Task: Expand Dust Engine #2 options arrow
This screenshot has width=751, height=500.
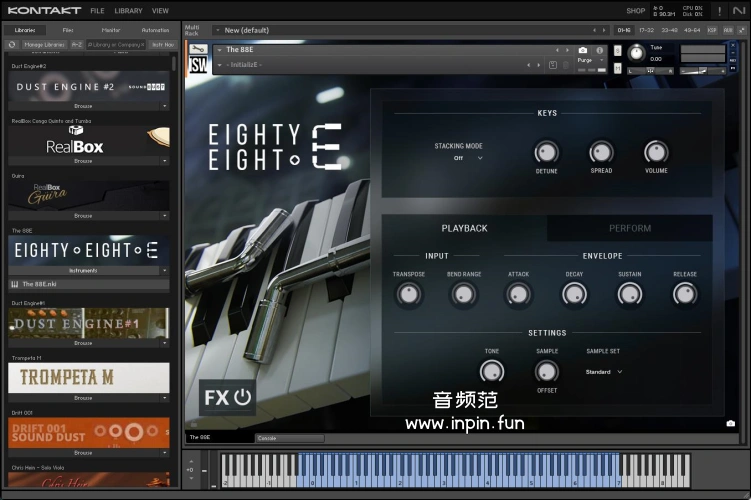Action: (x=164, y=106)
